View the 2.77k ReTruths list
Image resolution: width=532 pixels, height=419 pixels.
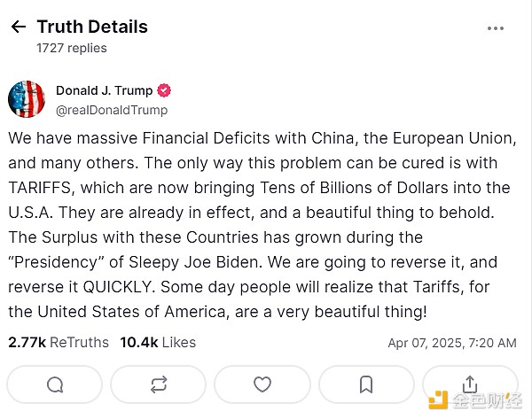point(59,342)
